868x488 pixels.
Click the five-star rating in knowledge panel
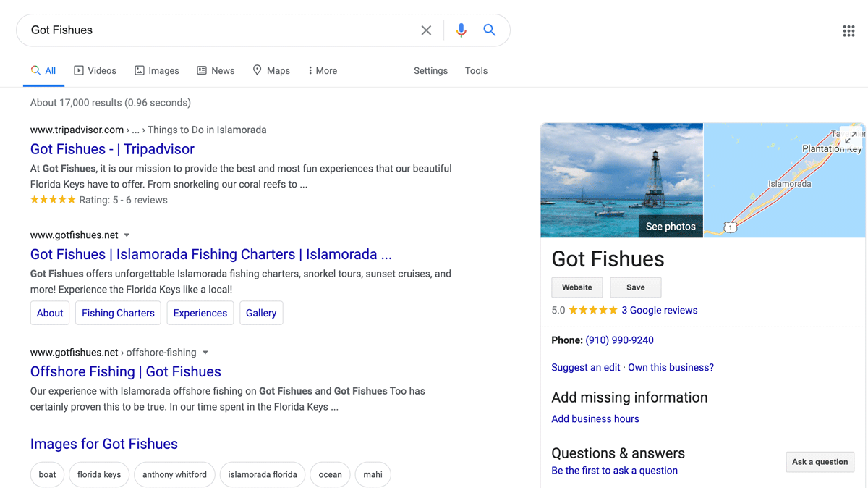593,310
